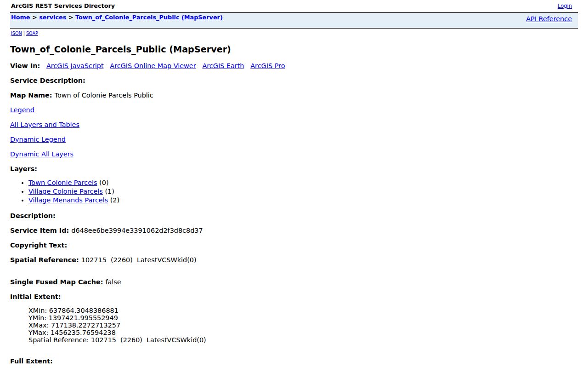Click the XMin value 637864.3048386881
This screenshot has width=588, height=368.
84,310
